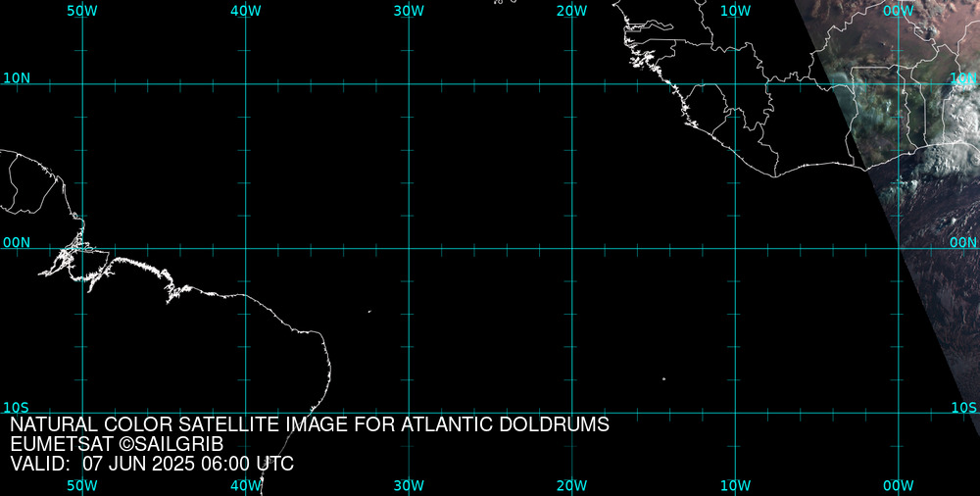Image resolution: width=980 pixels, height=496 pixels.
Task: Click the 20W longitude label along the top
Action: click(572, 11)
